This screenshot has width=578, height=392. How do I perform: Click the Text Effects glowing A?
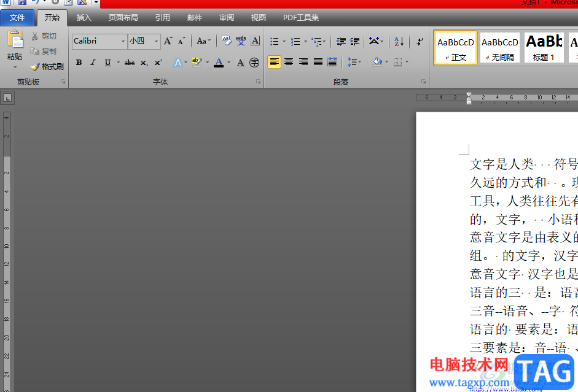tap(178, 63)
